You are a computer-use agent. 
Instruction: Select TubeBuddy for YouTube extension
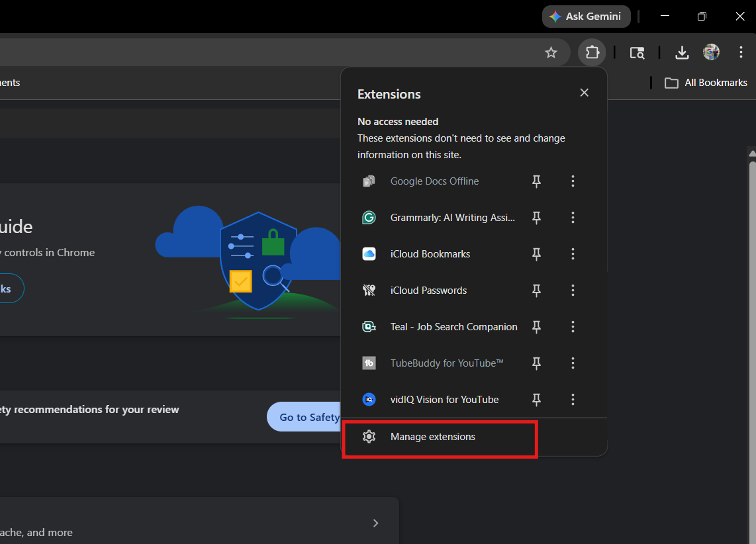[446, 363]
